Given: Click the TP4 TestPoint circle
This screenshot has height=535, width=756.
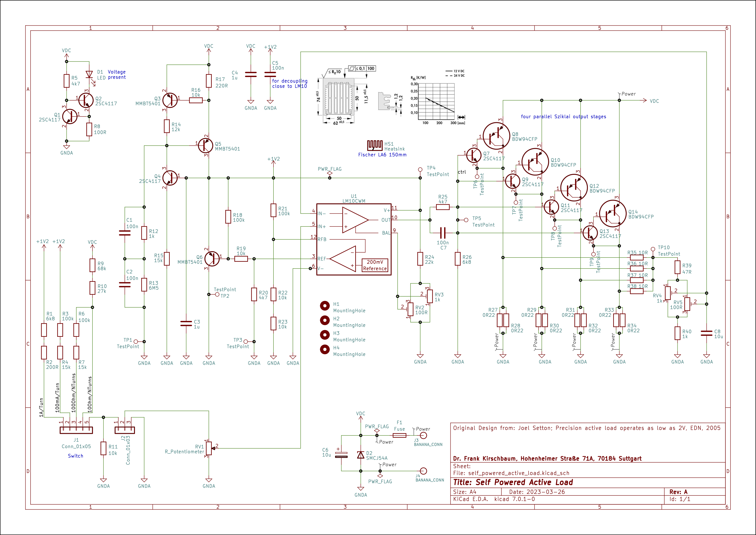Looking at the screenshot, I should [420, 170].
